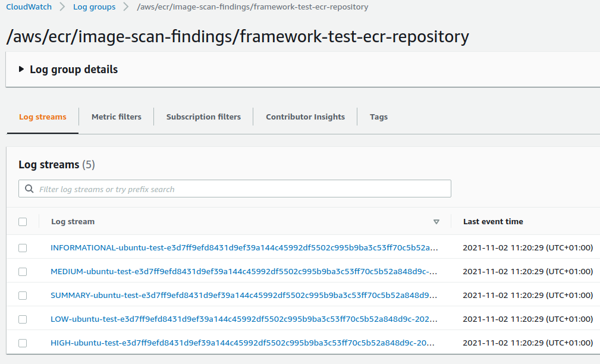Switch to the Metric filters tab
The image size is (600, 364).
click(x=117, y=117)
